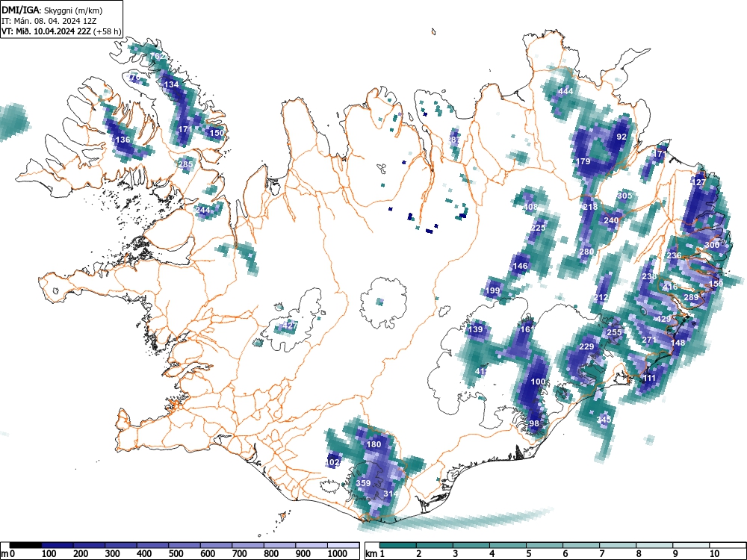Click the '10' label on the km legend
The image size is (747, 560).
[x=714, y=554]
